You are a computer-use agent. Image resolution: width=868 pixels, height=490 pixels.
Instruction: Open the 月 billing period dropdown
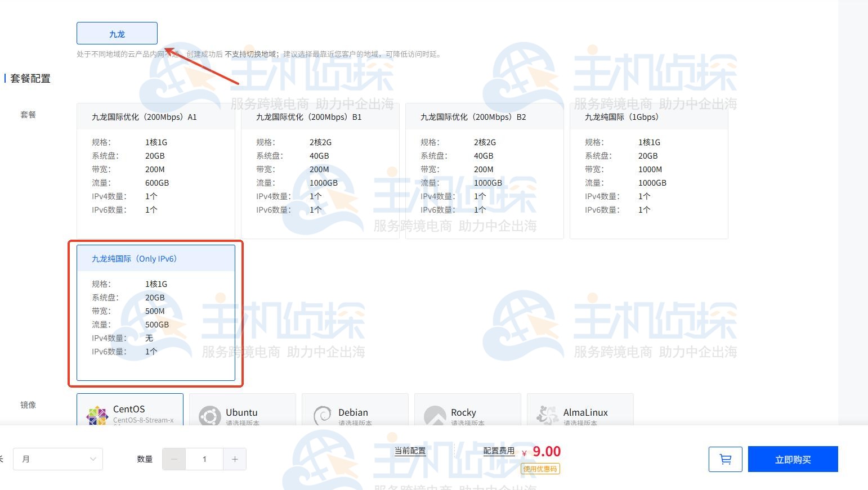58,459
